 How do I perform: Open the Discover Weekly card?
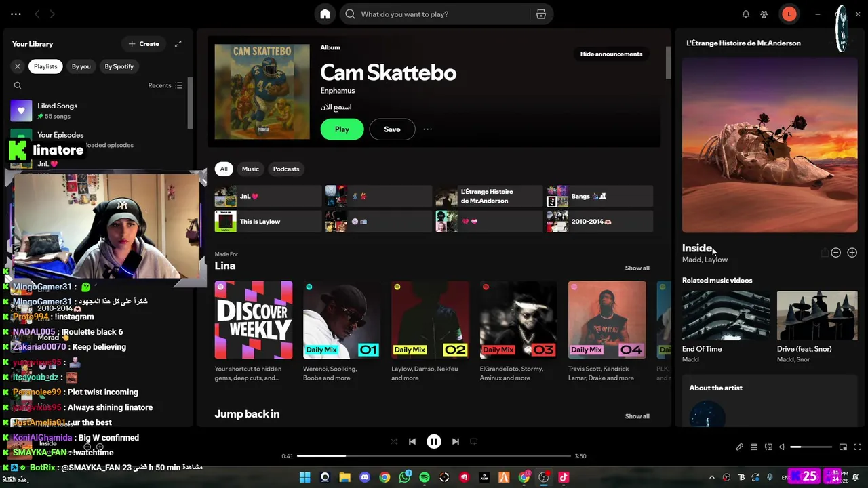tap(254, 332)
